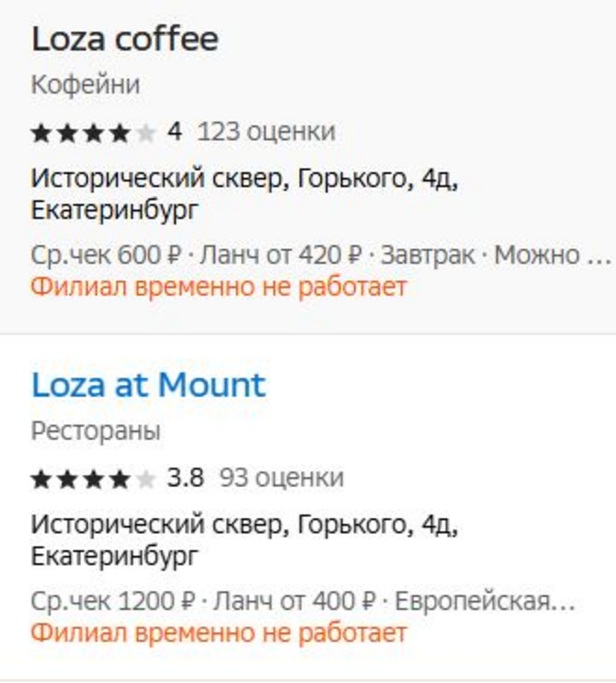The width and height of the screenshot is (616, 683).
Task: Open the 93 оценки reviews count
Action: click(x=281, y=478)
